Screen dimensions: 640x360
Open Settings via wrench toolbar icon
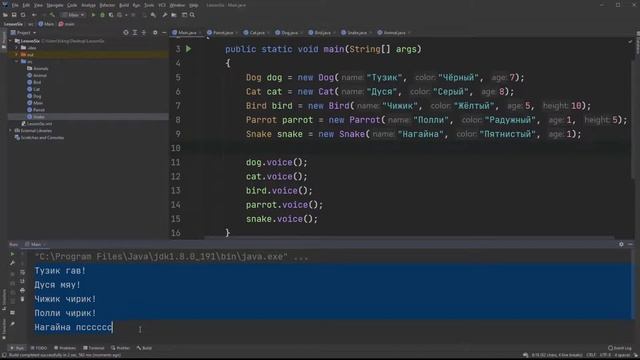tap(164, 15)
